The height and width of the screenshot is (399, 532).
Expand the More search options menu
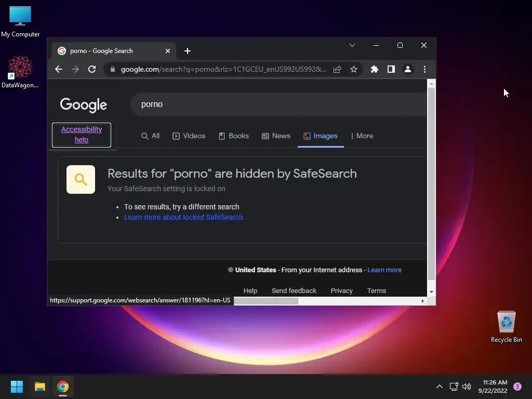(362, 136)
